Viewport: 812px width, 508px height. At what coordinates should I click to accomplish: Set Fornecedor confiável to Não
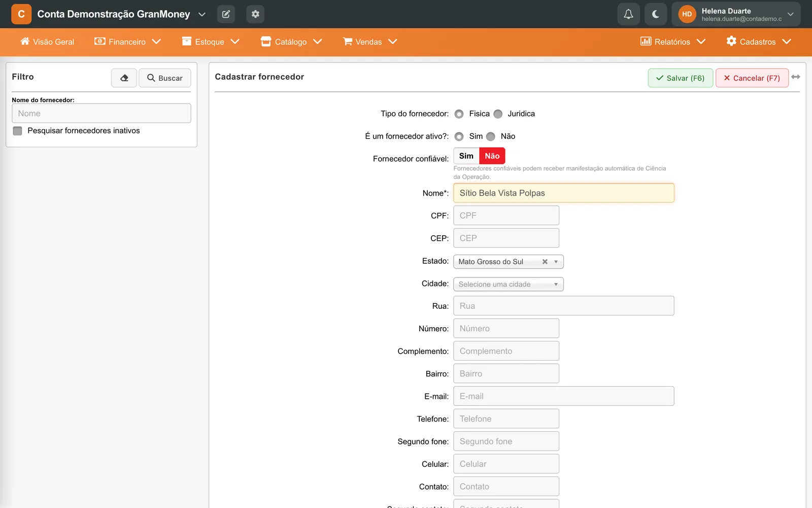click(492, 156)
